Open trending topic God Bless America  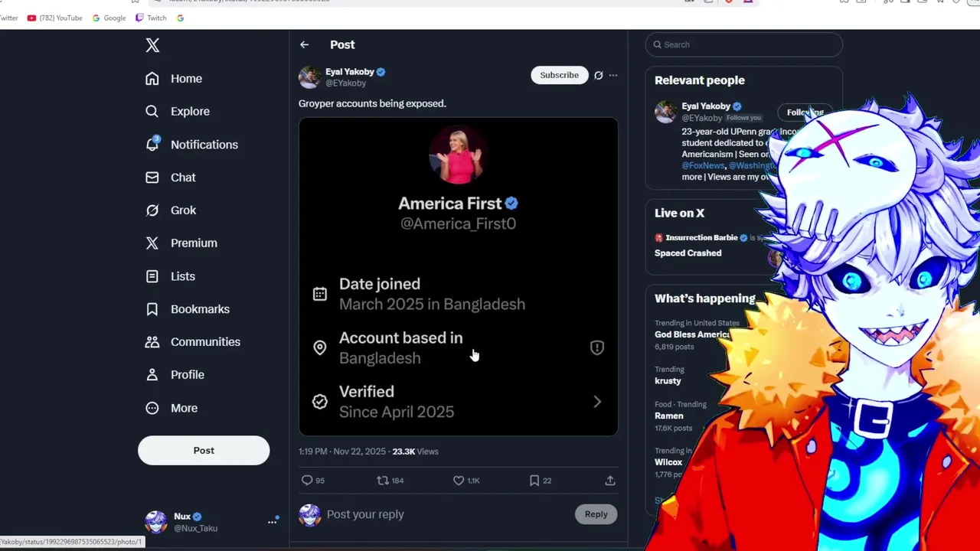692,334
